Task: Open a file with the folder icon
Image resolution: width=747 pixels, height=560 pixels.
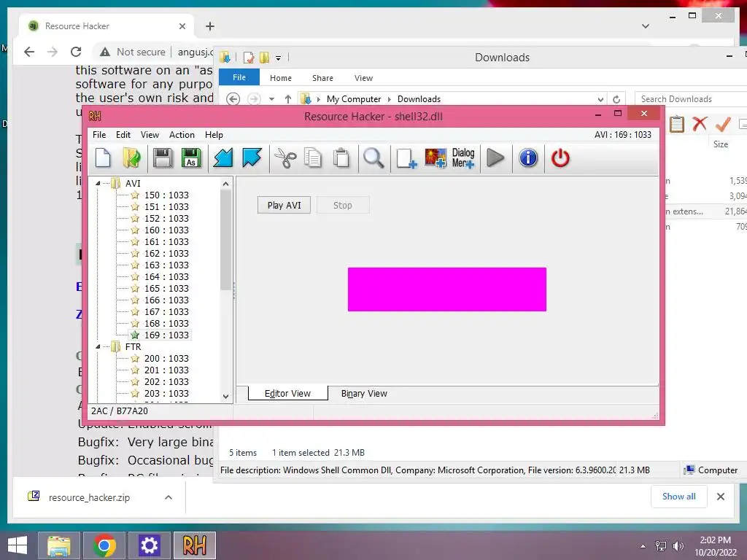Action: pos(131,158)
